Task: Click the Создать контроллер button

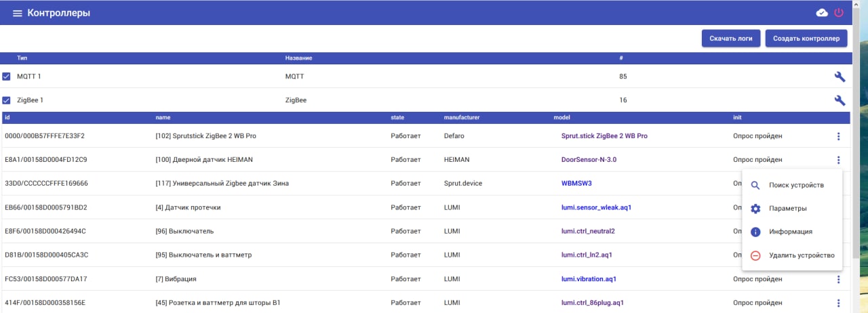Action: pos(806,39)
